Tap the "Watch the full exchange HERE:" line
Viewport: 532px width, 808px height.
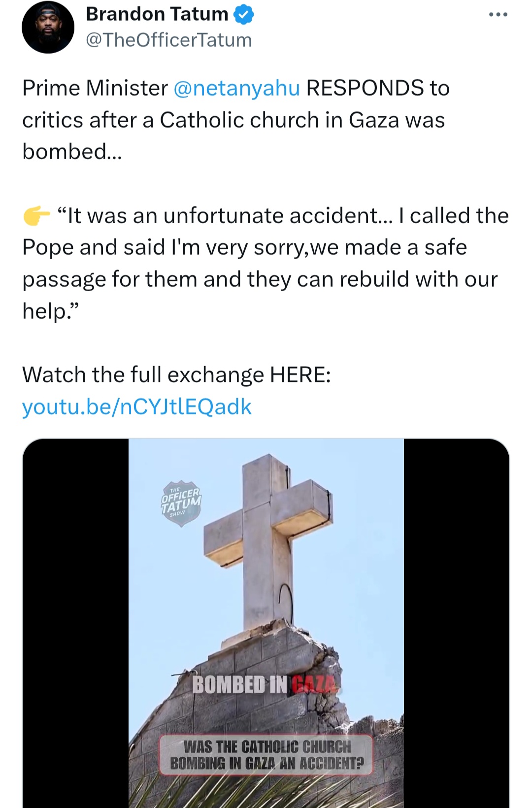[x=176, y=375]
